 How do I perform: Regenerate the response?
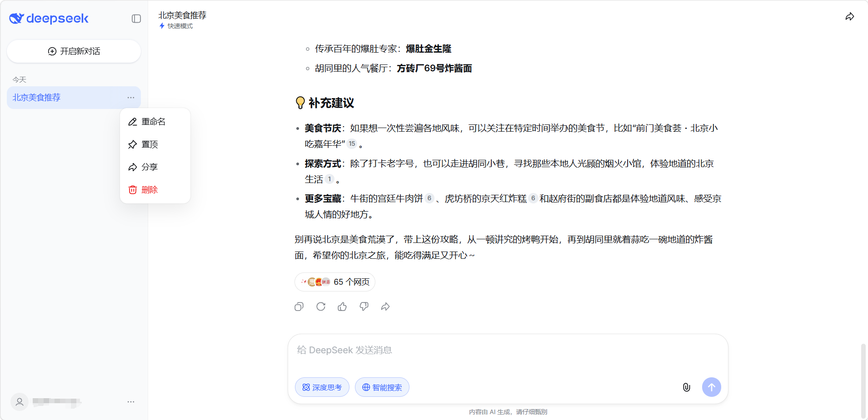[321, 307]
